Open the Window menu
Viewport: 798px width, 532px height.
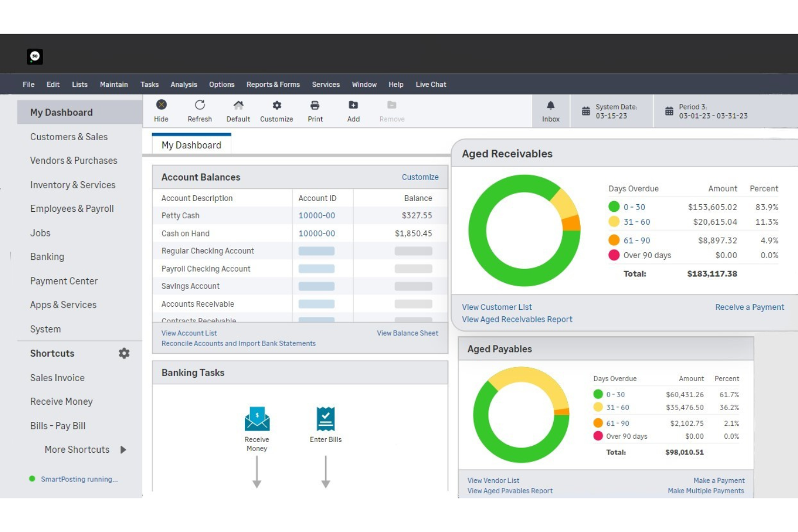pyautogui.click(x=364, y=85)
